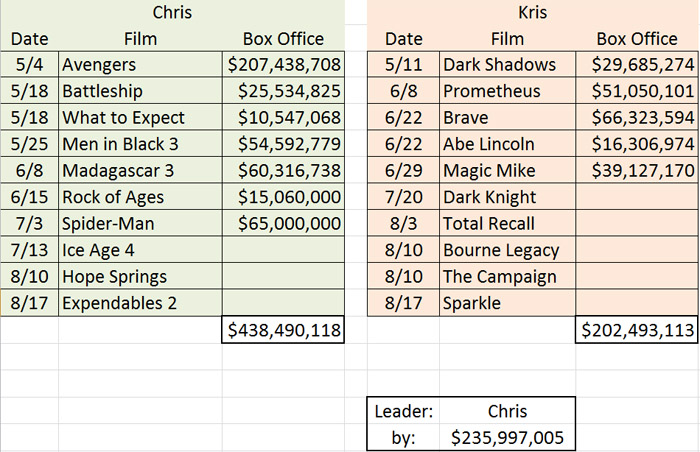700x452 pixels.
Task: Select the Avengers film cell
Action: 140,64
